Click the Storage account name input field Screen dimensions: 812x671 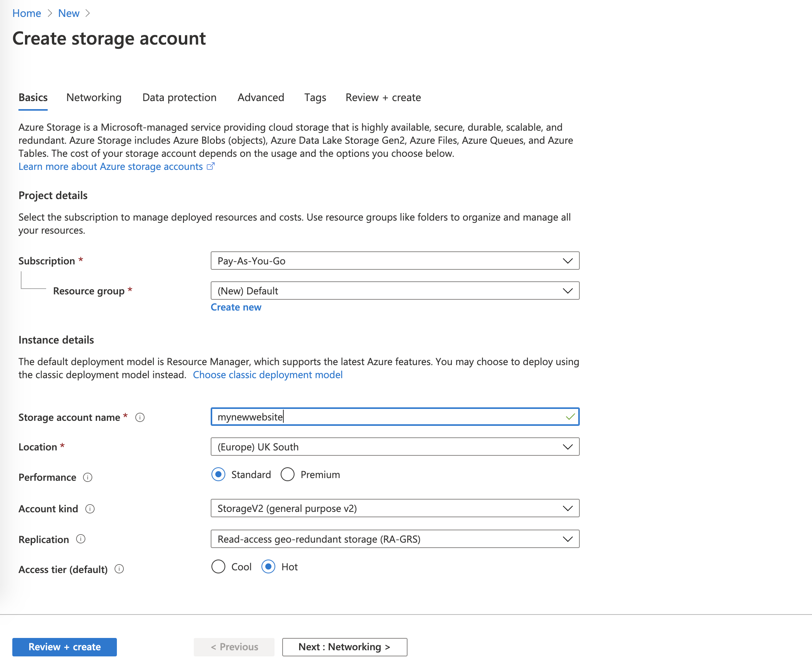pyautogui.click(x=395, y=417)
